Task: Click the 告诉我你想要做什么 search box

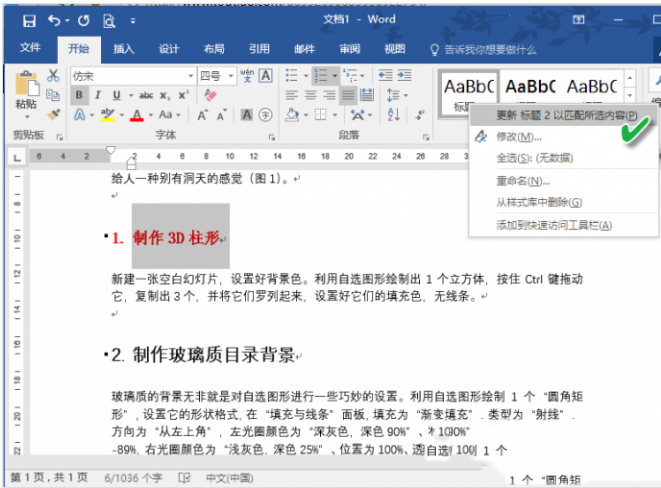Action: pyautogui.click(x=490, y=48)
